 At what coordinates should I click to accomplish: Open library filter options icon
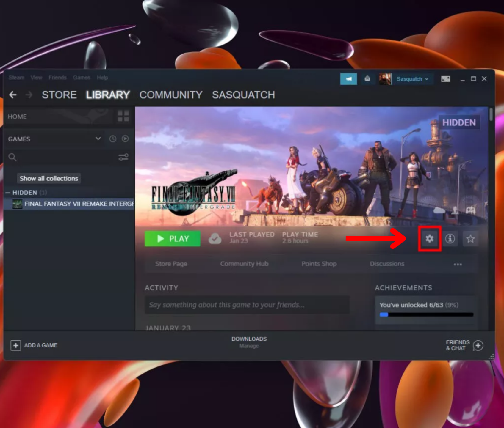[123, 157]
